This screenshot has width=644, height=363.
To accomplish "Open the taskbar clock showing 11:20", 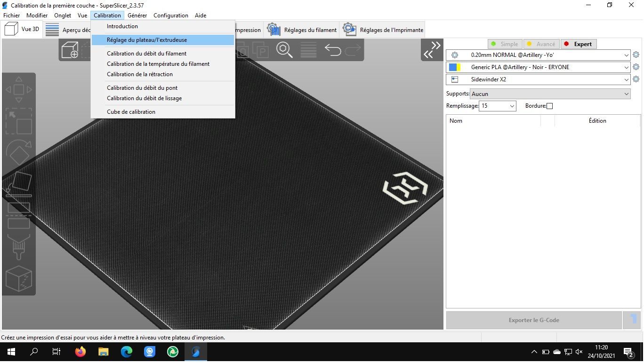I will tap(601, 352).
